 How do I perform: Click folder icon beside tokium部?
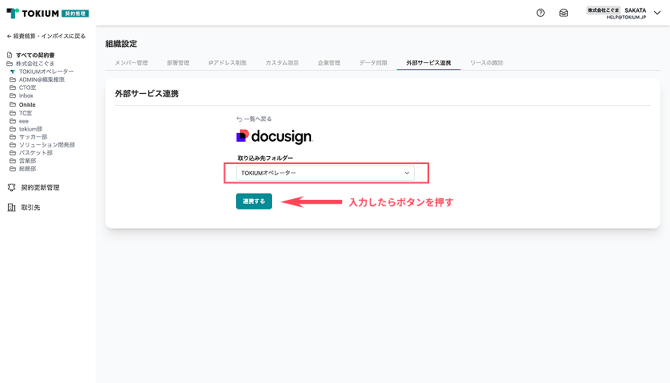coord(12,129)
